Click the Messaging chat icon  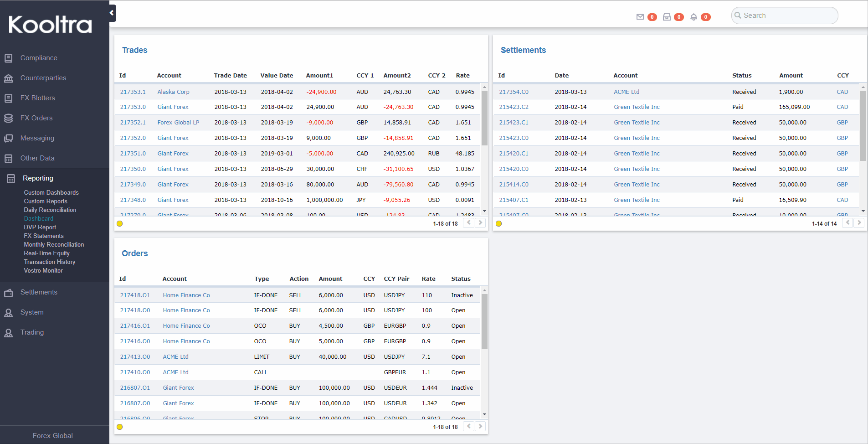click(8, 138)
